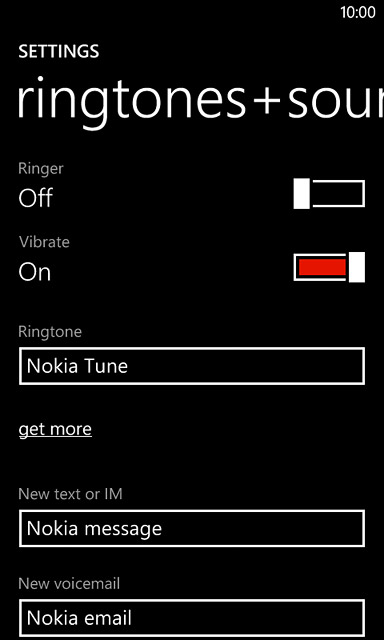The width and height of the screenshot is (384, 640).
Task: Tap the clock showing 10:00
Action: click(x=358, y=12)
